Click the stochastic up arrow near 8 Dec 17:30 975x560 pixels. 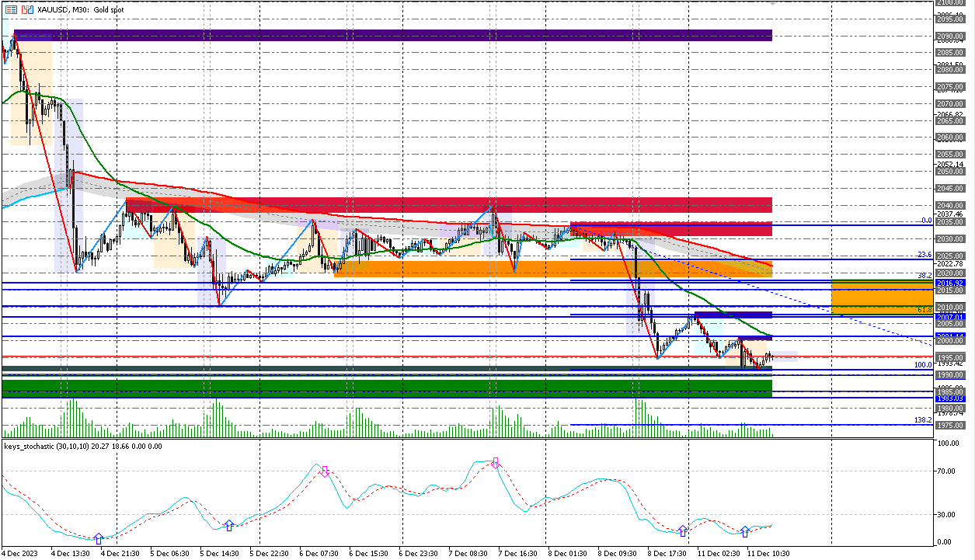(x=682, y=530)
